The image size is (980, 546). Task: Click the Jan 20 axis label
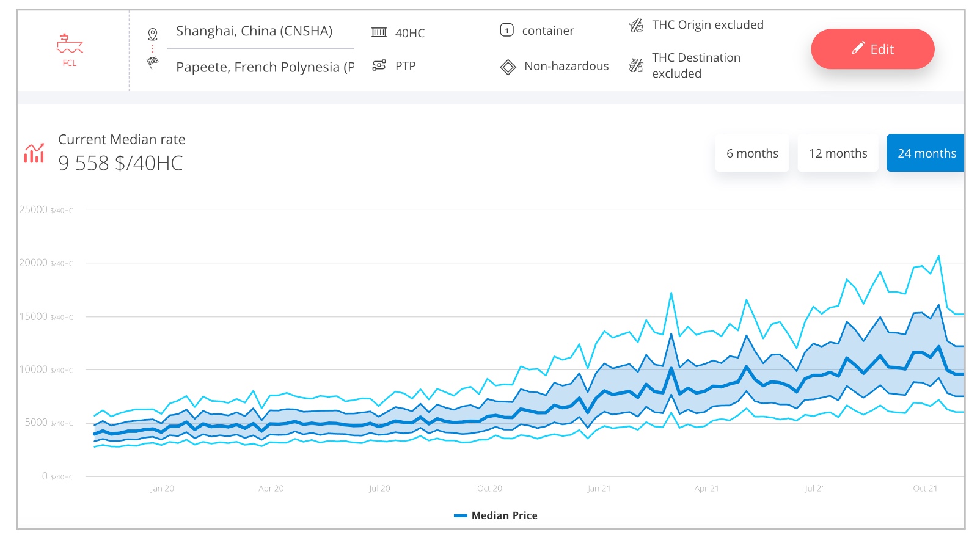162,489
